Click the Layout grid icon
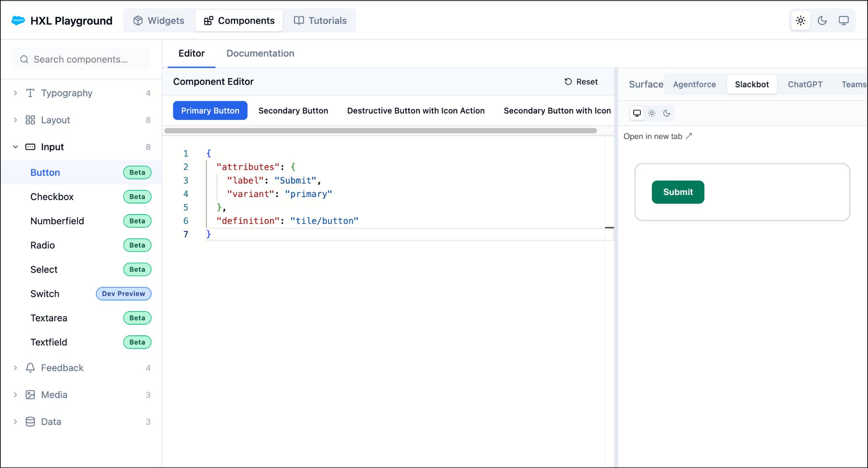Viewport: 868px width, 468px height. pyautogui.click(x=30, y=120)
